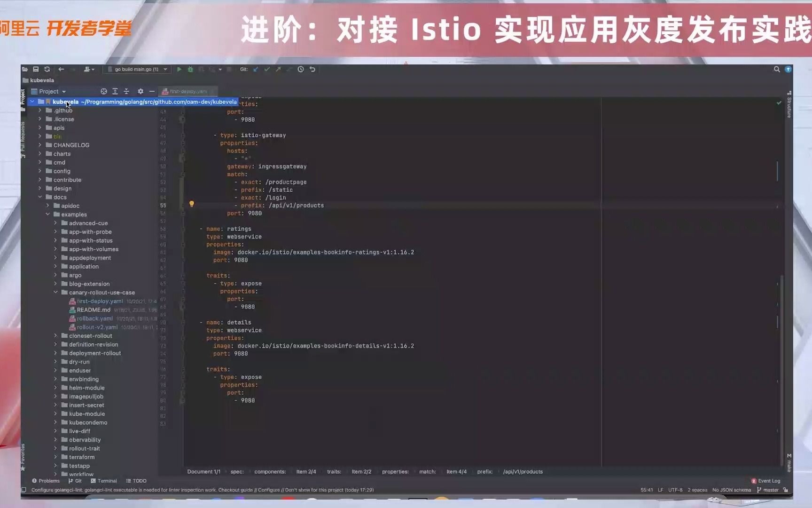Collapse the docs folder
Screen dimensions: 812x508
click(40, 197)
